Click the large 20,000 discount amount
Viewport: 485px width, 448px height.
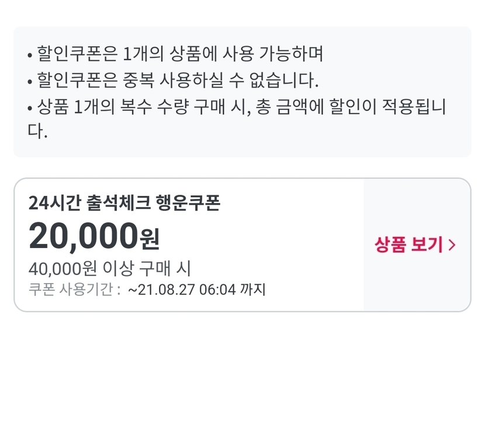click(x=83, y=236)
